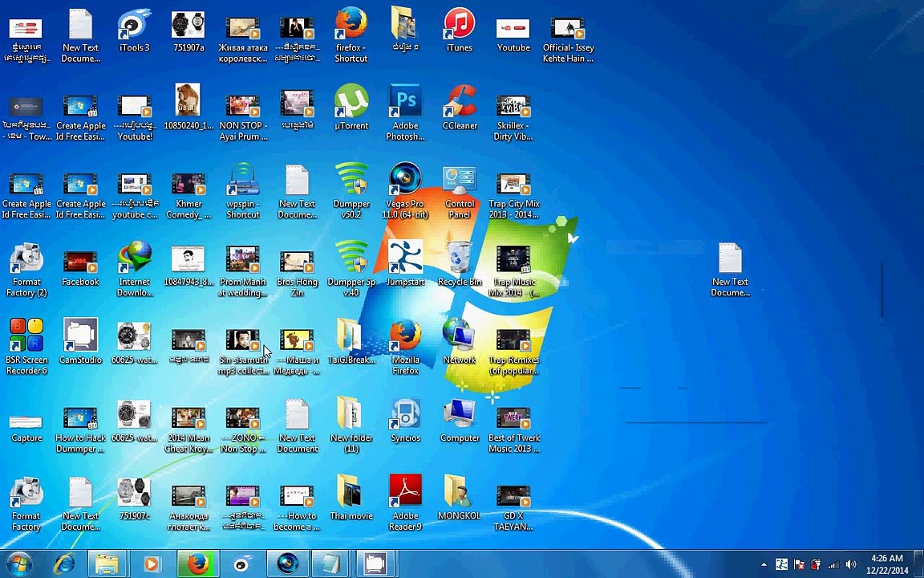Select the µTorrent desktop icon
Screen dimensions: 924x578
tap(351, 108)
